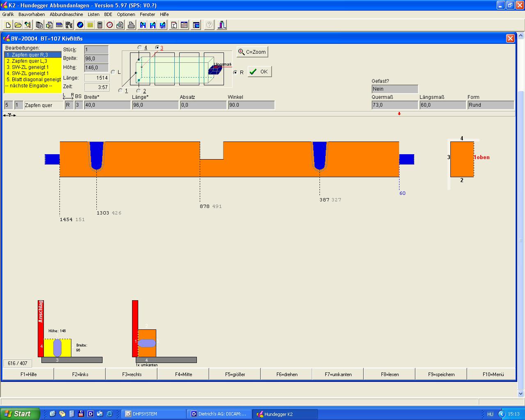Click the F7=umkanten button
The height and width of the screenshot is (420, 525).
click(338, 374)
